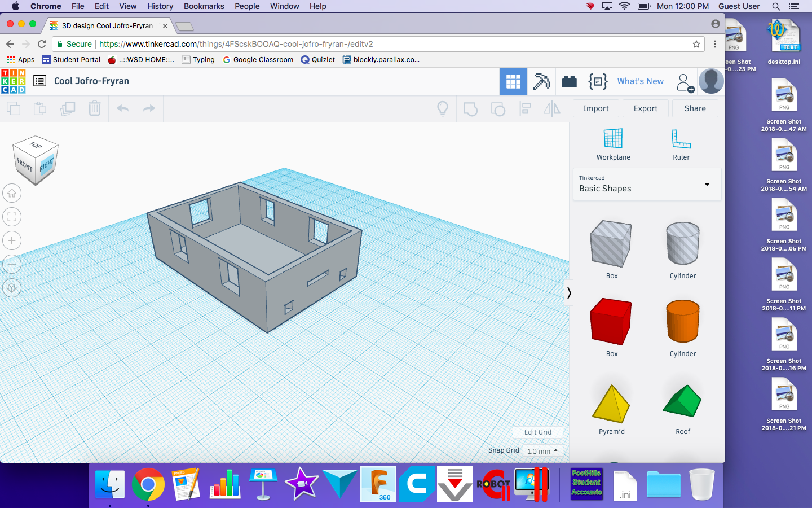Screen dimensions: 812x508
Task: Click the Quizlet bookmark
Action: pyautogui.click(x=318, y=60)
